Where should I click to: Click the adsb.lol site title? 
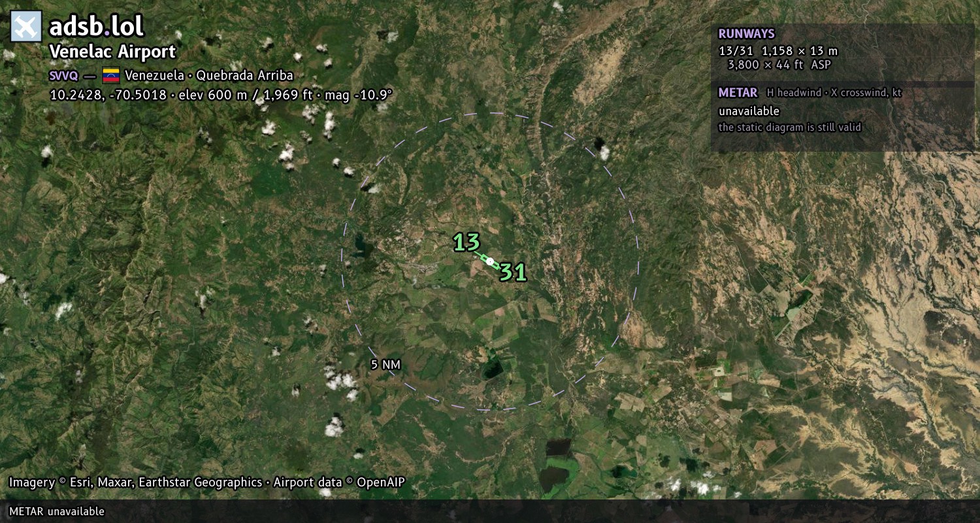click(x=97, y=27)
